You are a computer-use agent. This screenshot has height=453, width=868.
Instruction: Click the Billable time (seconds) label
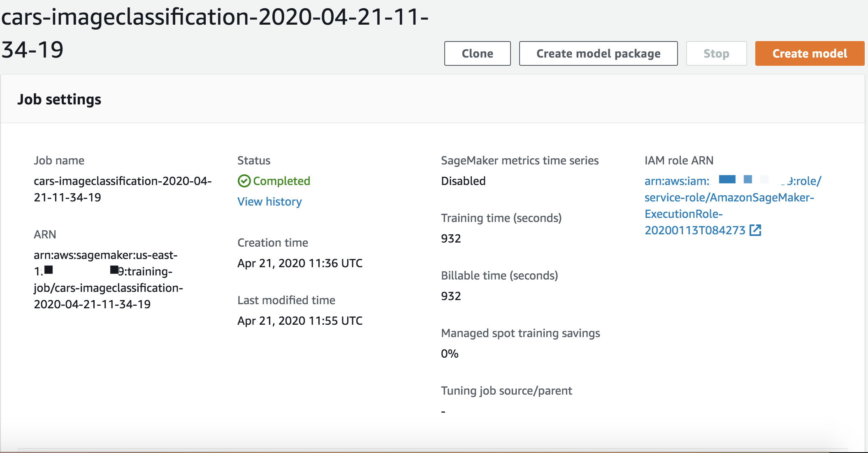pyautogui.click(x=499, y=275)
